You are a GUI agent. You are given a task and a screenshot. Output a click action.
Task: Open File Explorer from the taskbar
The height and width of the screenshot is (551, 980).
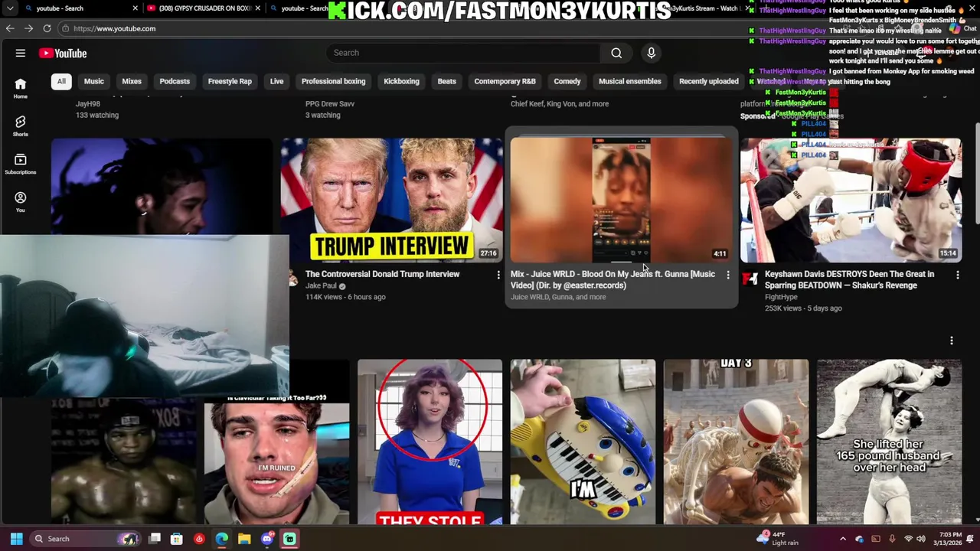[x=244, y=539]
